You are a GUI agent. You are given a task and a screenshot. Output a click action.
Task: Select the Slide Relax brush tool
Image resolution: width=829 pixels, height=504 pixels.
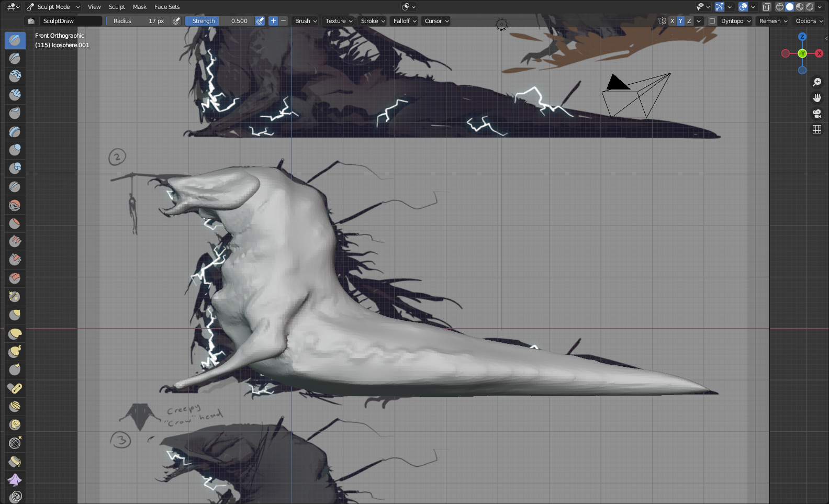[x=15, y=443]
